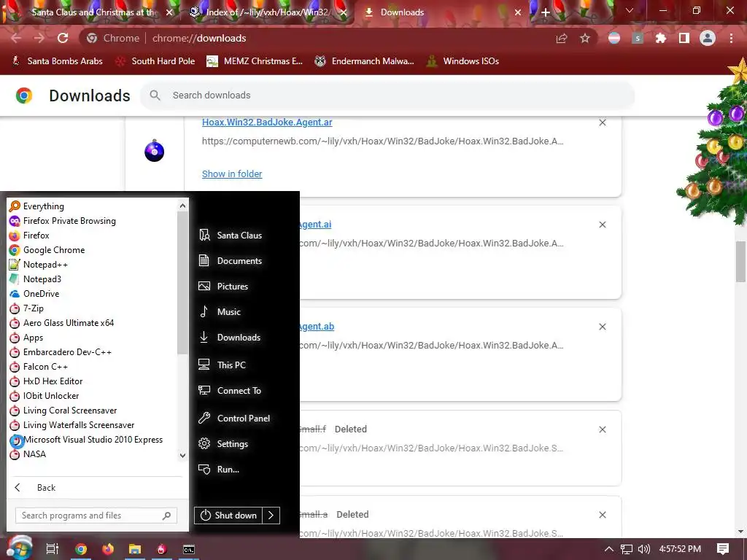
Task: Expand shut down options arrow
Action: (271, 516)
